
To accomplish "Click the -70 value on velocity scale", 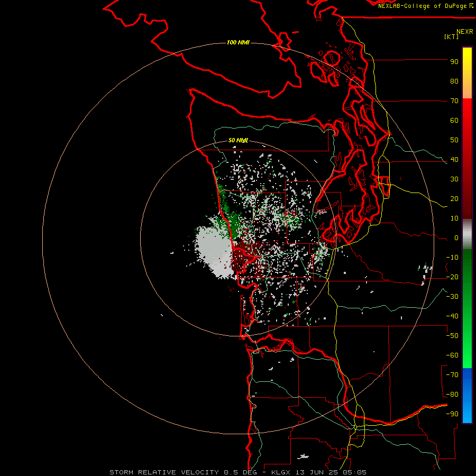I will tap(452, 375).
